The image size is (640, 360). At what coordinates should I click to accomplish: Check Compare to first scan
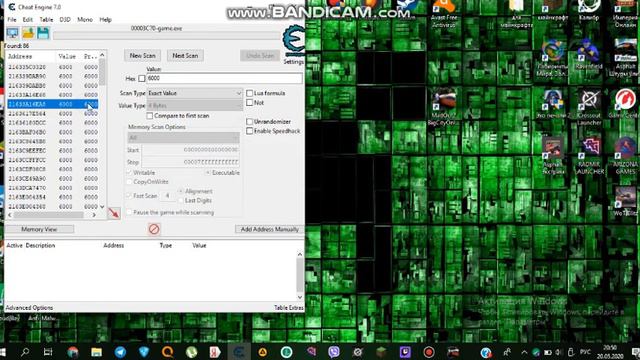[x=150, y=116]
